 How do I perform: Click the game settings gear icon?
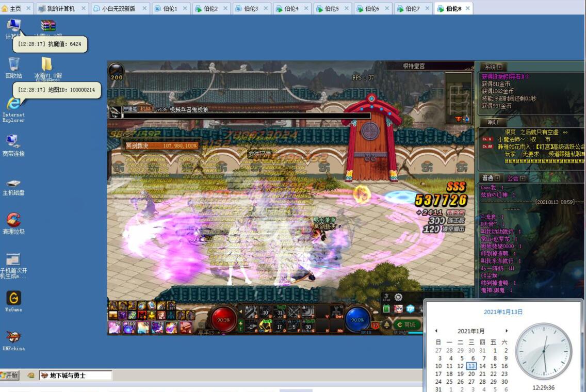pos(398,297)
